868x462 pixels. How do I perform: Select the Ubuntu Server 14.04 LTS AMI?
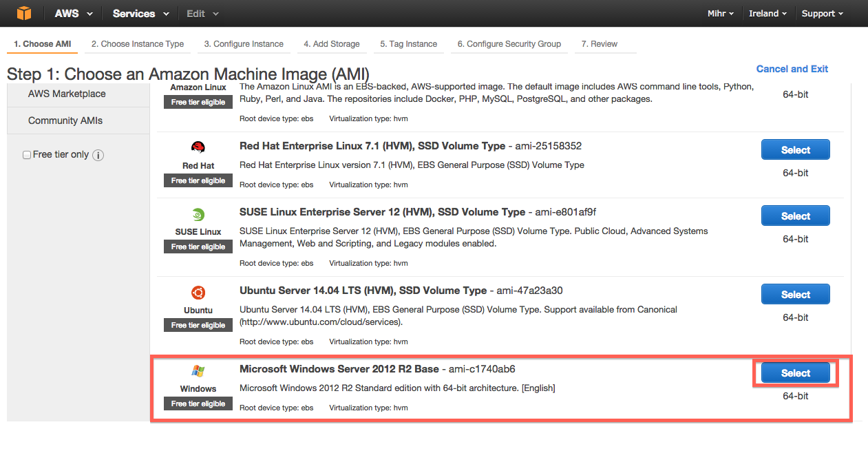[x=796, y=295]
